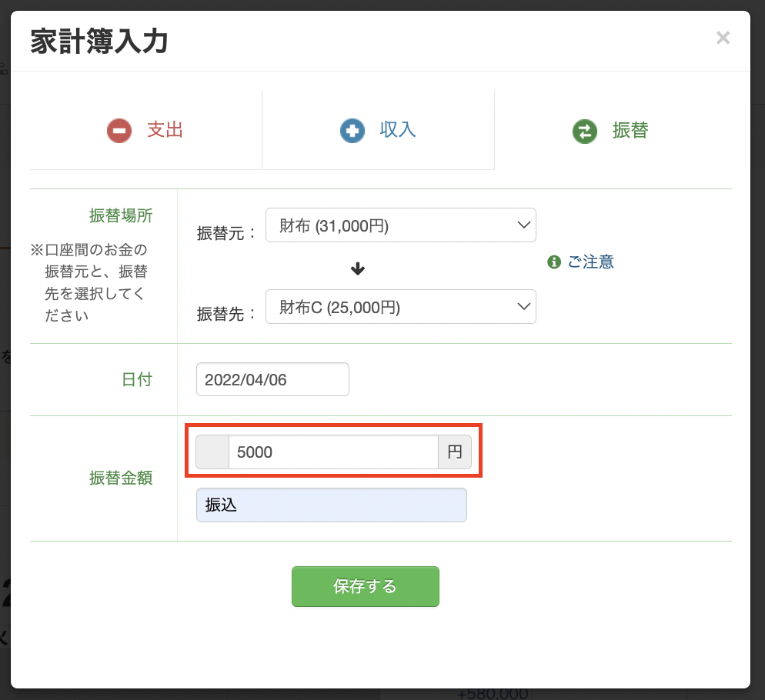Click the 家計簿入力 dialog title
Screen dimensions: 765x700
tap(99, 41)
